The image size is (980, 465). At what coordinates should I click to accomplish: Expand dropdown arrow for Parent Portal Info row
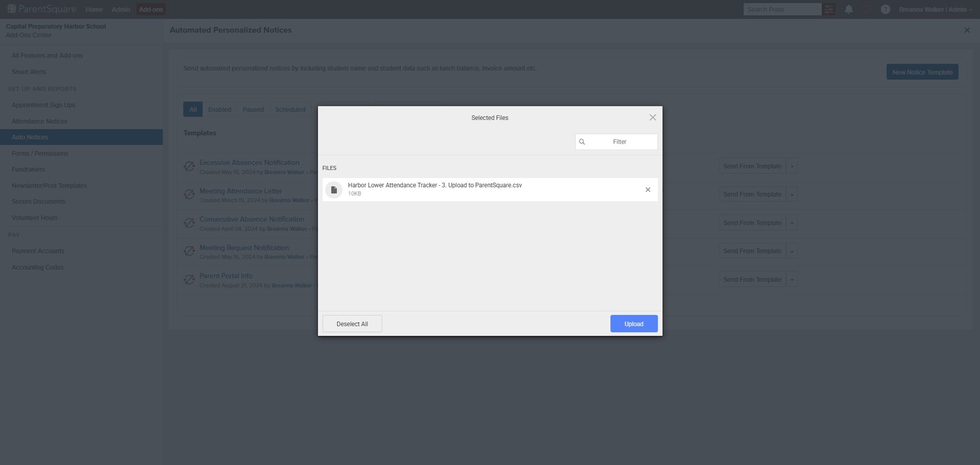click(x=792, y=280)
